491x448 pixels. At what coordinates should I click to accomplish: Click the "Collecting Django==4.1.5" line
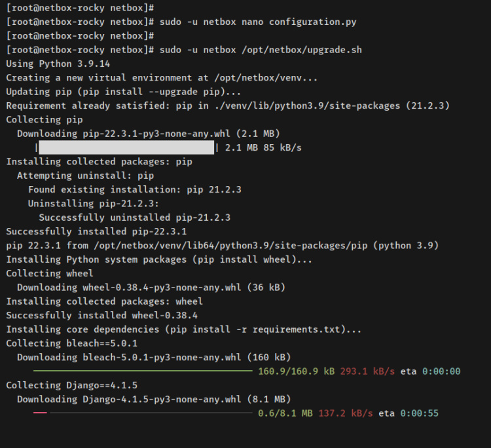pos(71,385)
